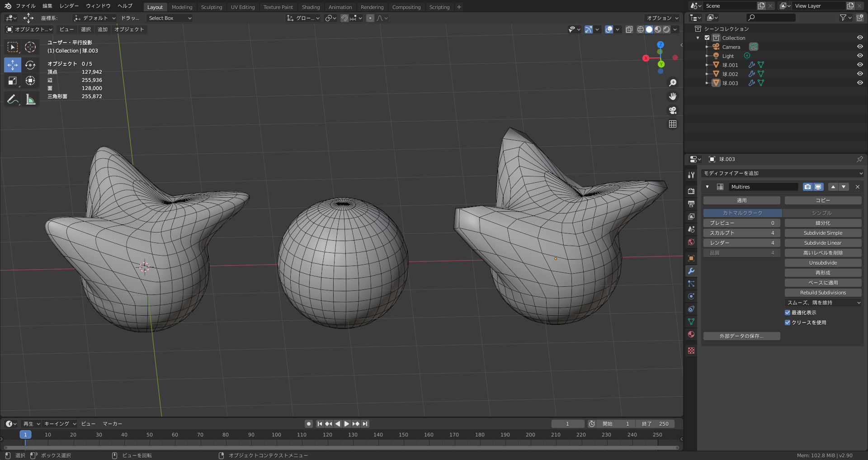Uncheck 最適化表示 checkbox

(788, 313)
